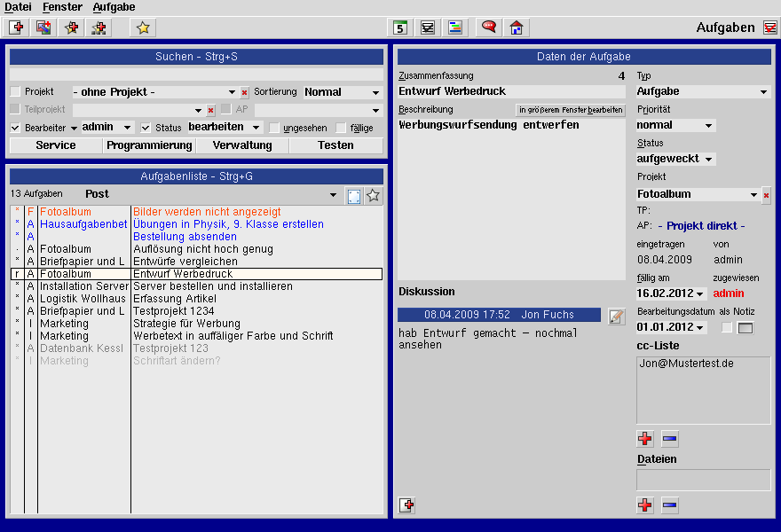Image resolution: width=781 pixels, height=532 pixels.
Task: Remove cc-Liste entry with blue minus
Action: [x=669, y=438]
